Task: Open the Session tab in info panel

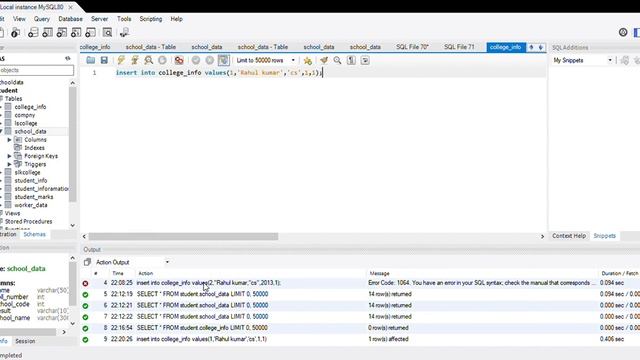Action: pos(25,341)
